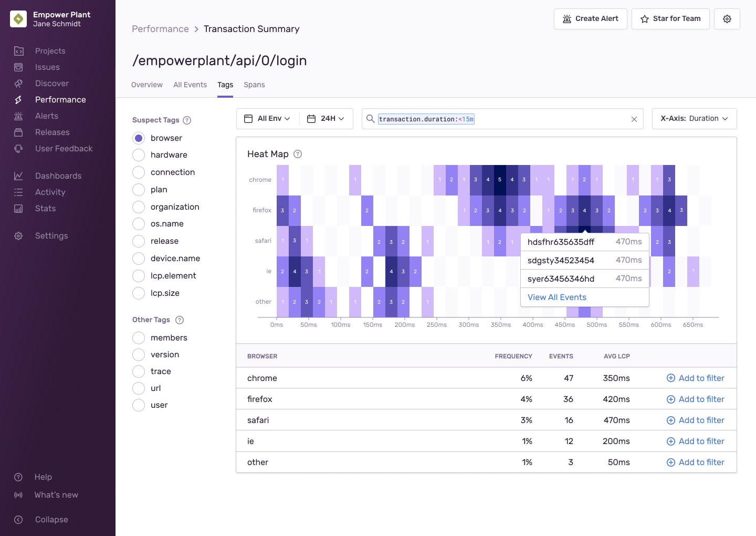The height and width of the screenshot is (536, 756).
Task: Open the X-Axis Duration dropdown
Action: [x=694, y=119]
